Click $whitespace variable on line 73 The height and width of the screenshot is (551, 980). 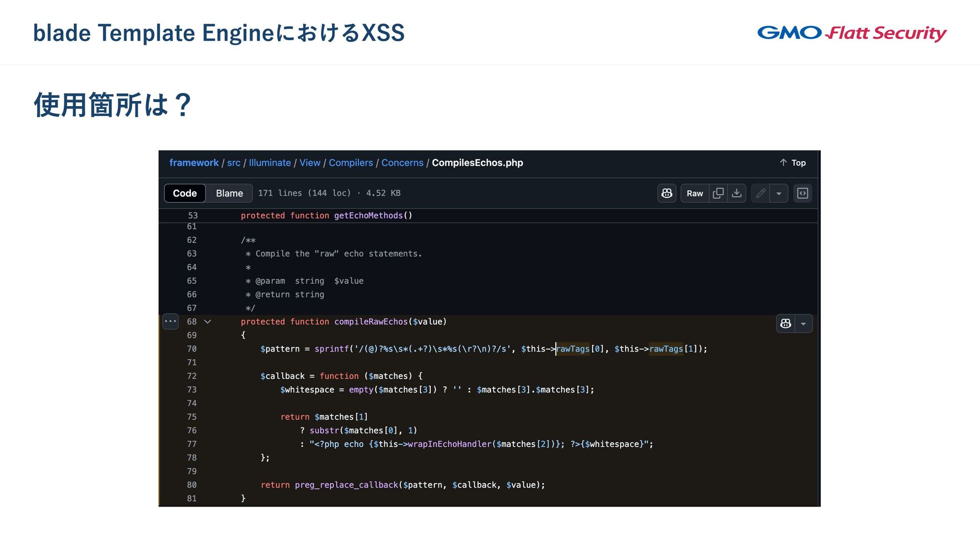tap(307, 390)
